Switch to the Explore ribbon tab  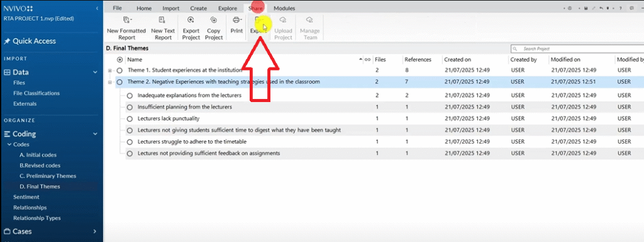[228, 8]
